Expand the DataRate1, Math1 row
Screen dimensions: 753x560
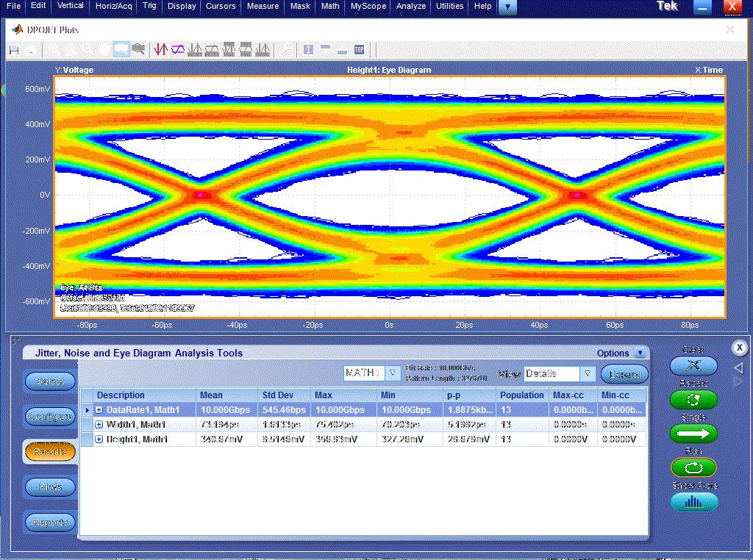[x=99, y=410]
